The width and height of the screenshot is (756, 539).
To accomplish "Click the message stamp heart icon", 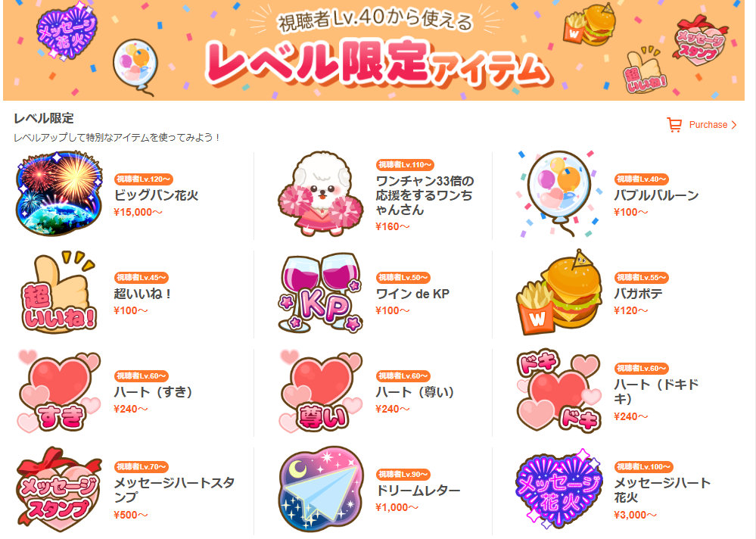I will (x=59, y=489).
